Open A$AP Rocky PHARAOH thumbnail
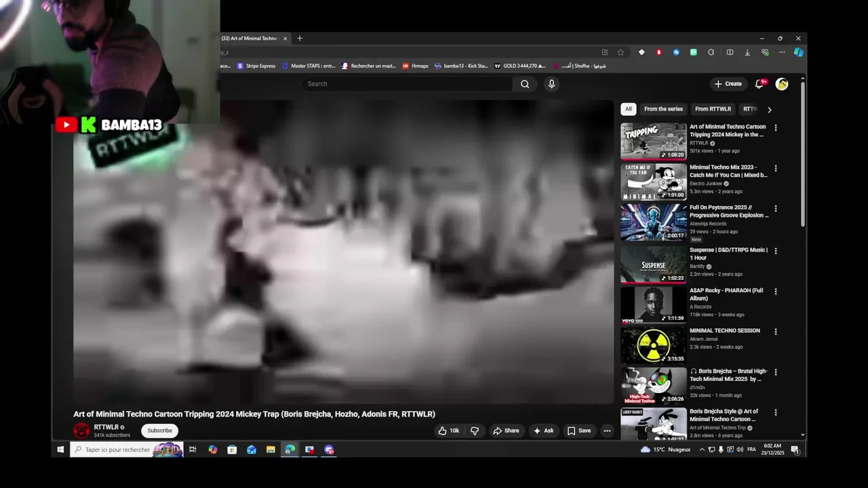Viewport: 868px width, 488px height. [654, 305]
